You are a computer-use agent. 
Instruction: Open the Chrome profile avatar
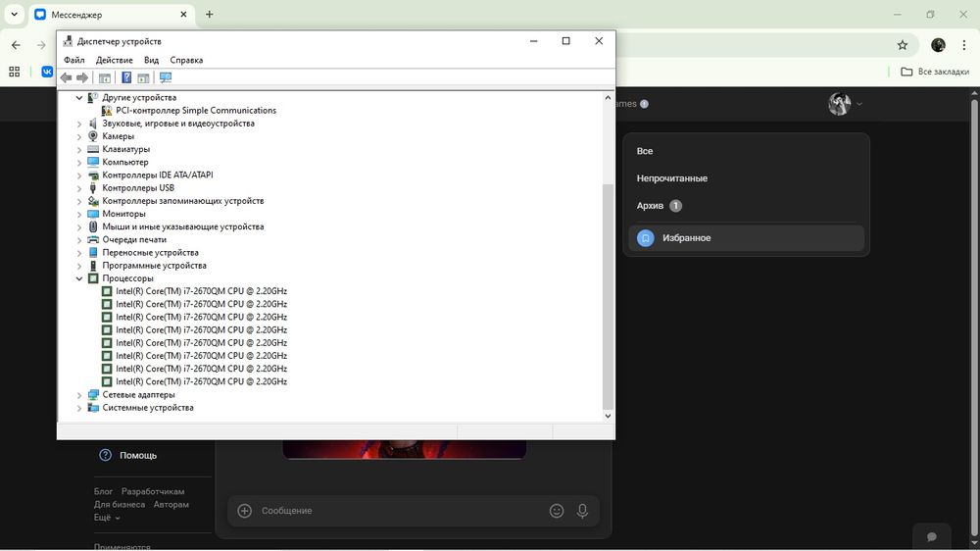click(938, 45)
